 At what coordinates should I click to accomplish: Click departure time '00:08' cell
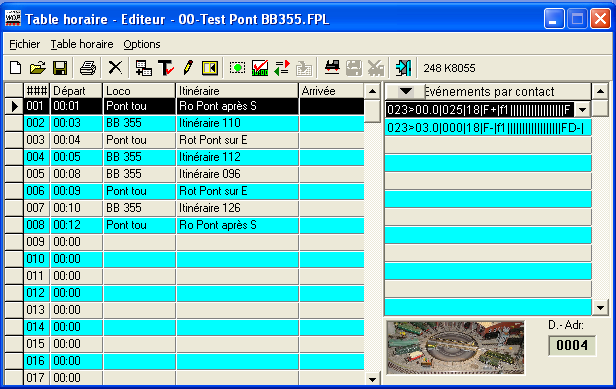[76, 174]
